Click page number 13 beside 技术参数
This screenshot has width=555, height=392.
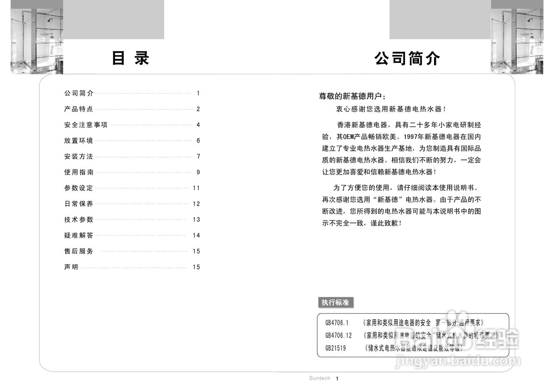[196, 220]
